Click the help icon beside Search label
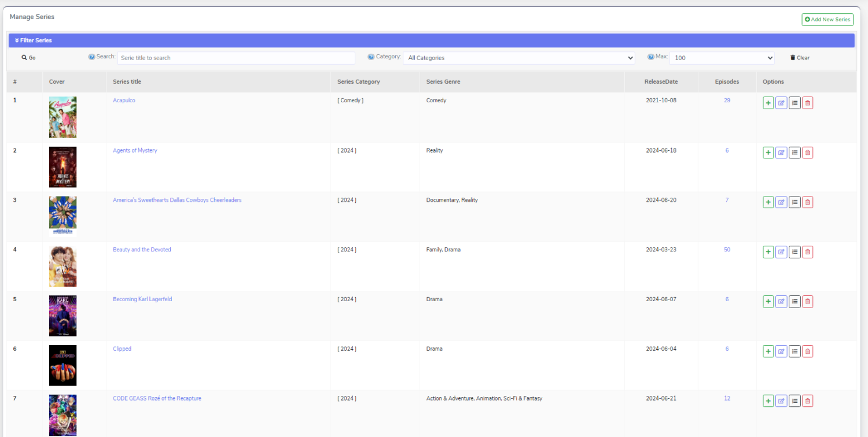The width and height of the screenshot is (868, 437). pos(91,57)
